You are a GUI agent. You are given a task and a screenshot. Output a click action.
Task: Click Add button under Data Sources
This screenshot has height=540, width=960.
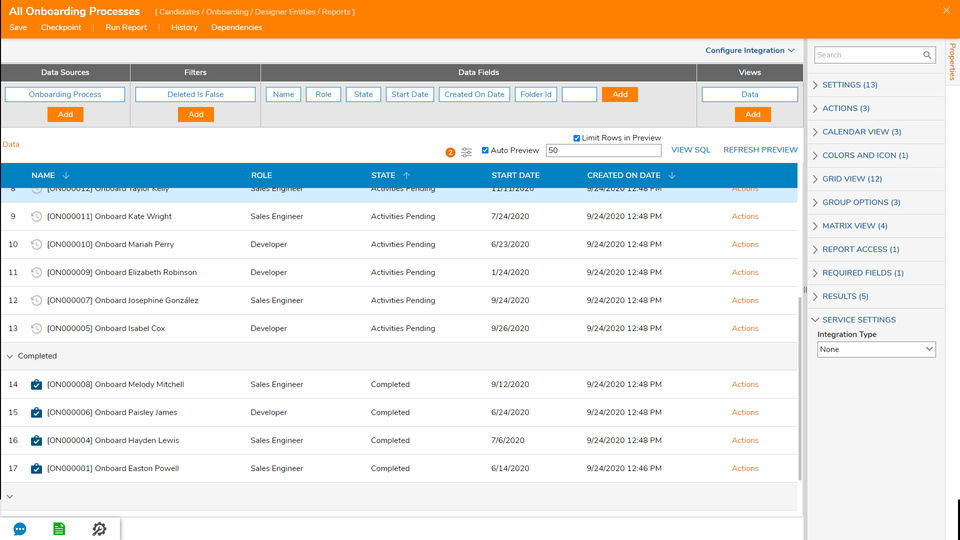65,114
